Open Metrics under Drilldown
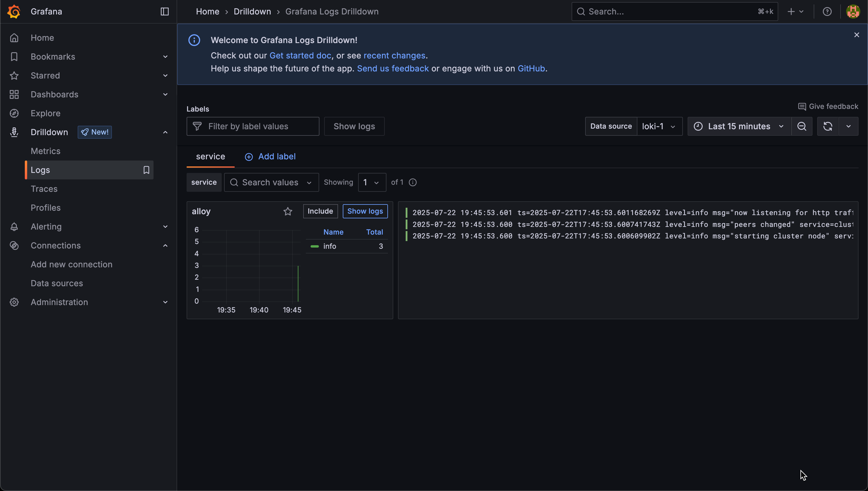 45,151
